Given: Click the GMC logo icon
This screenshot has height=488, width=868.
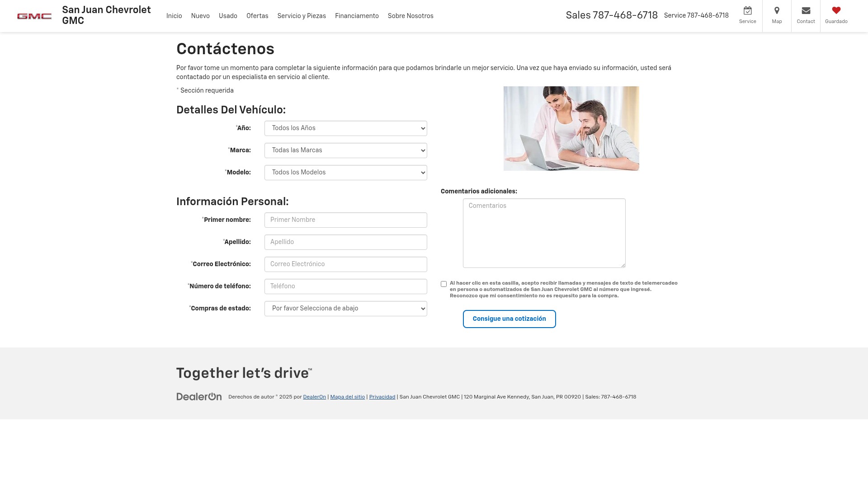Looking at the screenshot, I should 34,16.
